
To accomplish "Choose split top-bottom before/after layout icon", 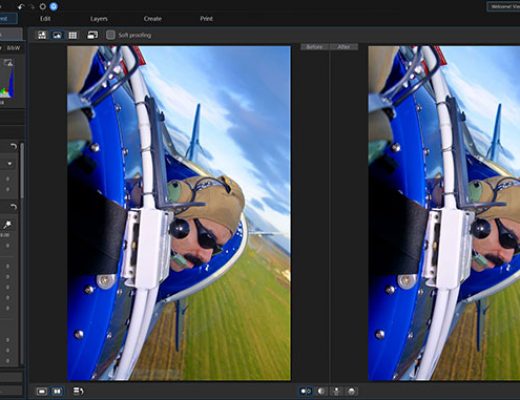I will coord(352,391).
